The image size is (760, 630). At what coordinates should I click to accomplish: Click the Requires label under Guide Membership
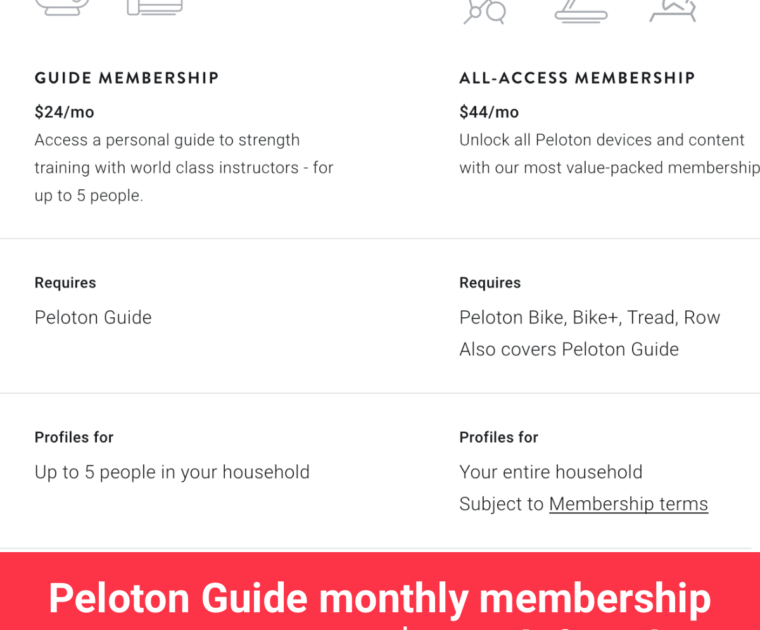point(65,283)
